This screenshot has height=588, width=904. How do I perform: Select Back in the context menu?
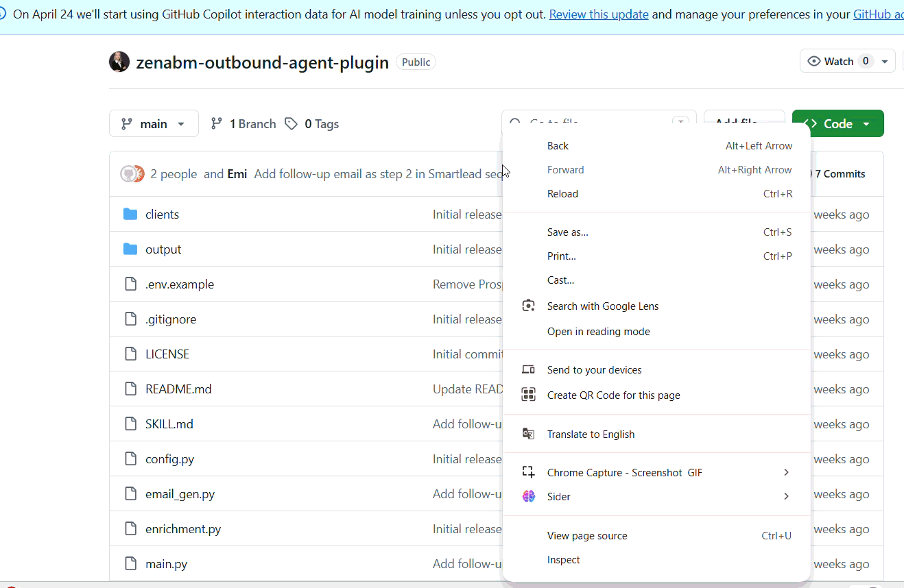click(657, 146)
